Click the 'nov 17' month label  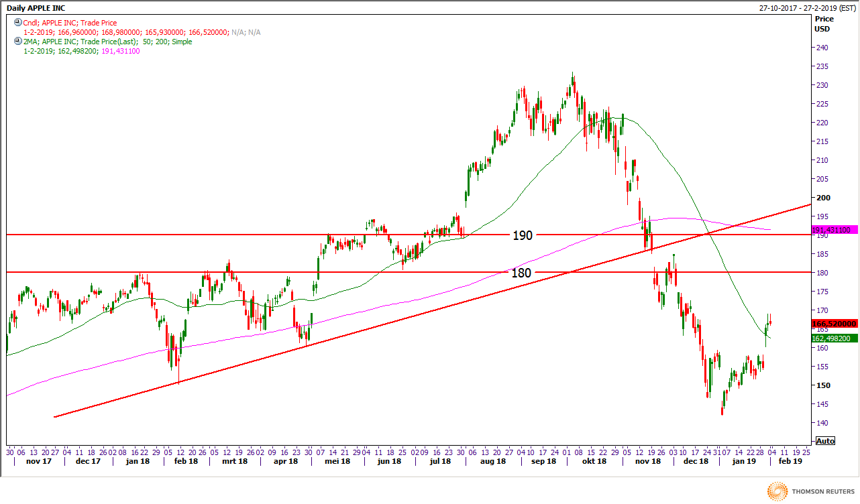point(39,461)
